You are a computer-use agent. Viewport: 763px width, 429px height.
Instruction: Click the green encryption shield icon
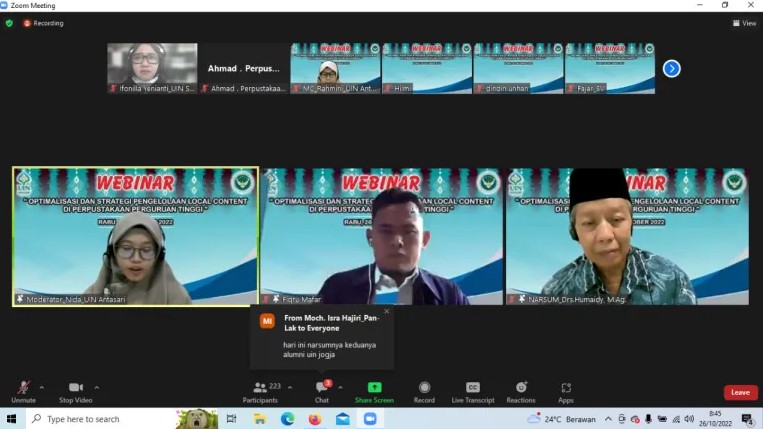[x=9, y=23]
